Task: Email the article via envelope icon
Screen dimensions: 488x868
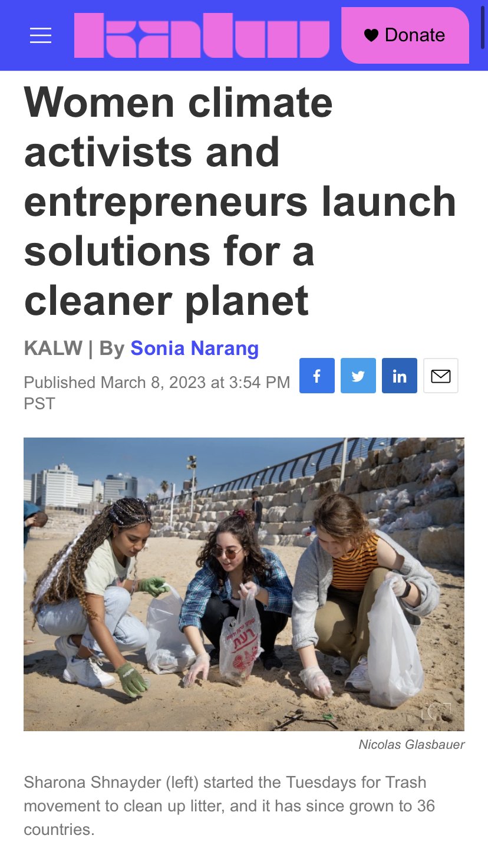Action: (441, 376)
